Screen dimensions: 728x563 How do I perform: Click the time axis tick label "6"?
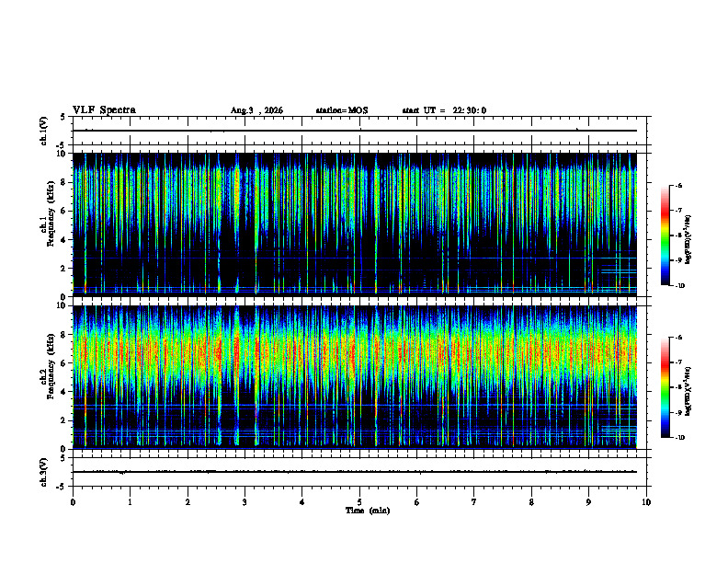coord(417,502)
